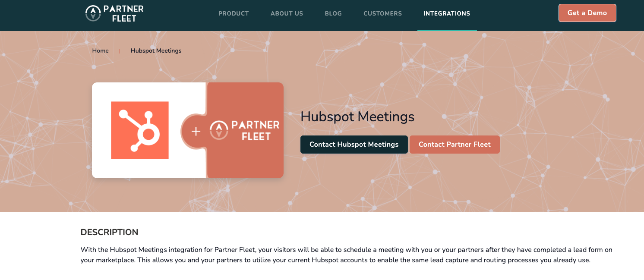Navigate to Home via the breadcrumb
The height and width of the screenshot is (280, 644).
click(100, 51)
